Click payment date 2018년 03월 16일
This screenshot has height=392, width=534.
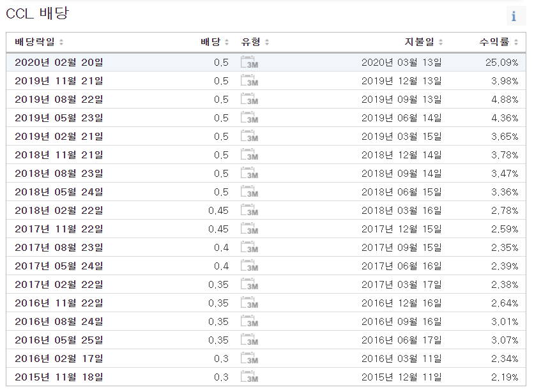point(402,210)
